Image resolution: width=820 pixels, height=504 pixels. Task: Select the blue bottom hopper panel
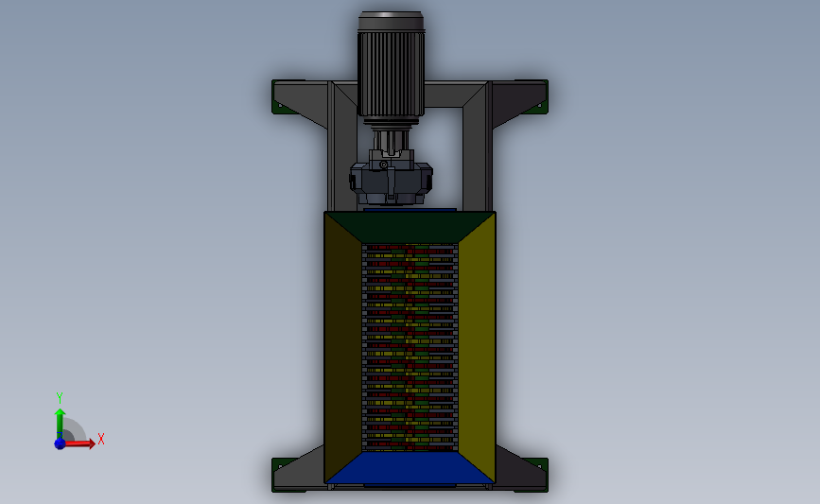point(410,467)
